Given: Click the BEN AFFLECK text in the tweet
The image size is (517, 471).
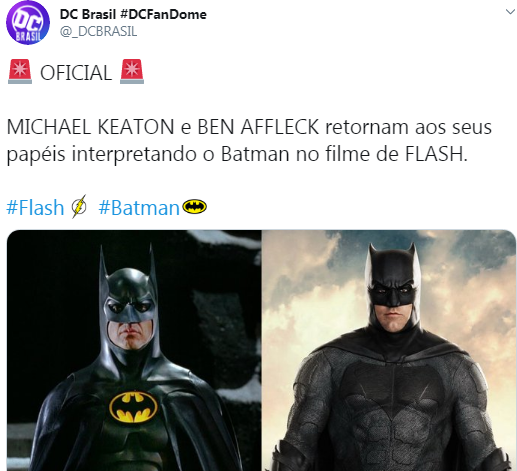Looking at the screenshot, I should (258, 127).
